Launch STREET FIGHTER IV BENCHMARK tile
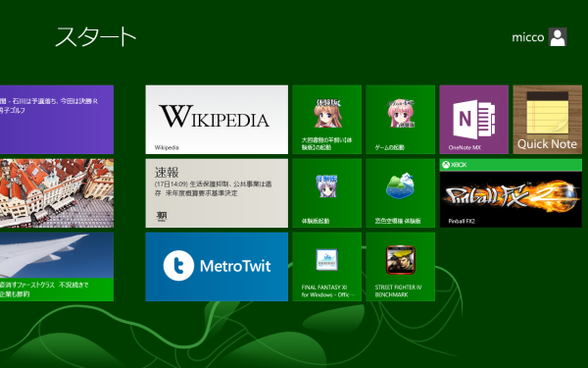 (x=401, y=267)
